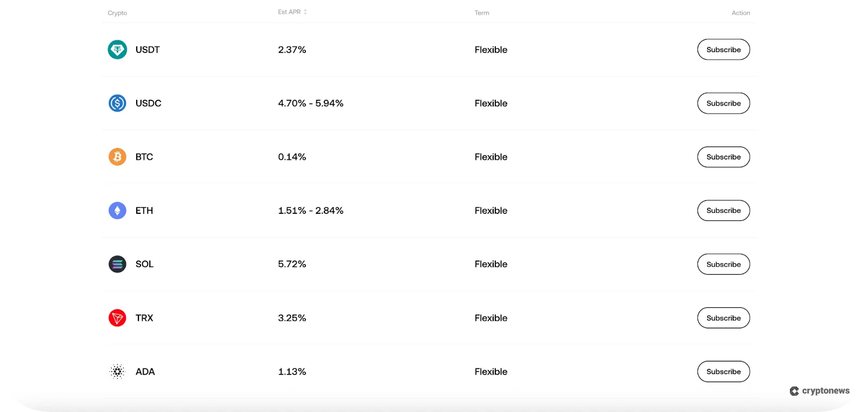Click the cryptonews logo icon
868x412 pixels.
tap(794, 390)
